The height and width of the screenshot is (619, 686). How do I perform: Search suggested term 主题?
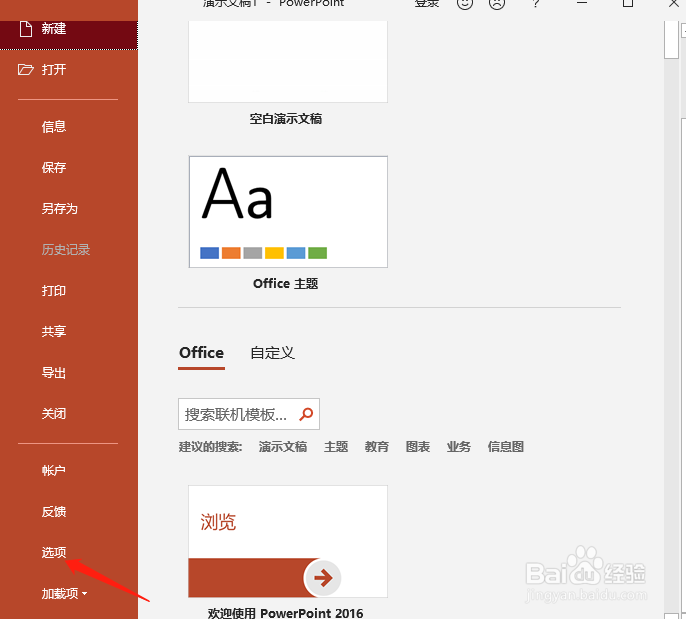click(336, 447)
